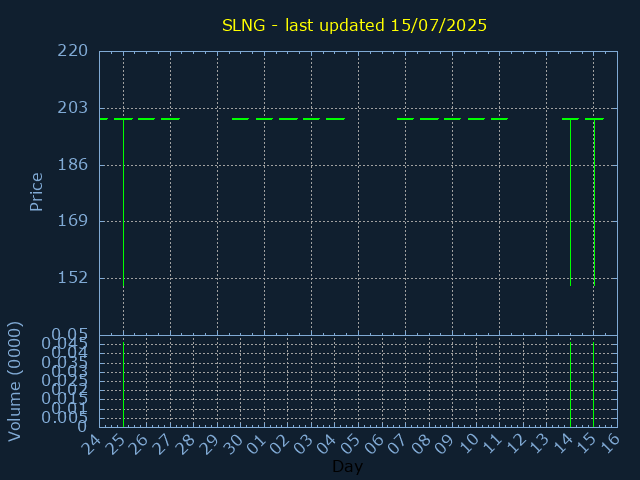Click the price bar for day 25
Screen dimensions: 640x480
pyautogui.click(x=124, y=203)
